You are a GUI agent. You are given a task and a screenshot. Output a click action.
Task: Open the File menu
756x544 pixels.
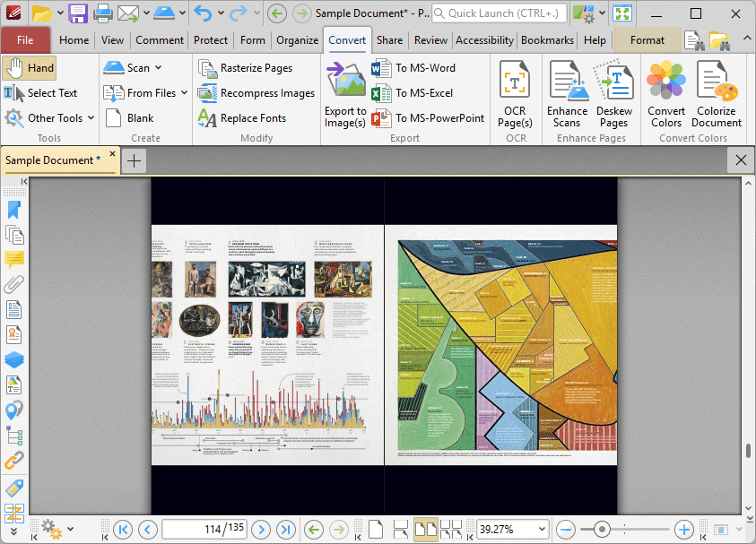click(25, 40)
